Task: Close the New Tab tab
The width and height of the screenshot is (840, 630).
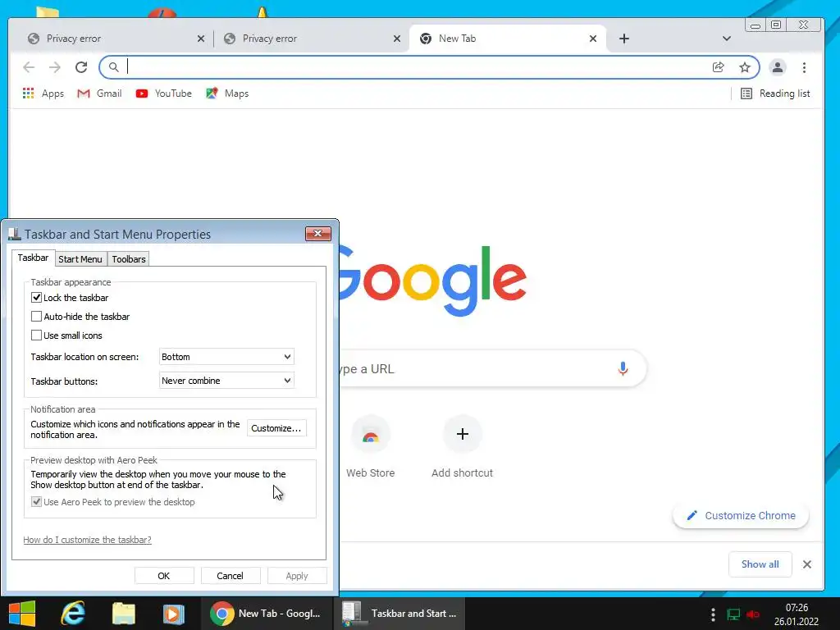Action: click(593, 39)
